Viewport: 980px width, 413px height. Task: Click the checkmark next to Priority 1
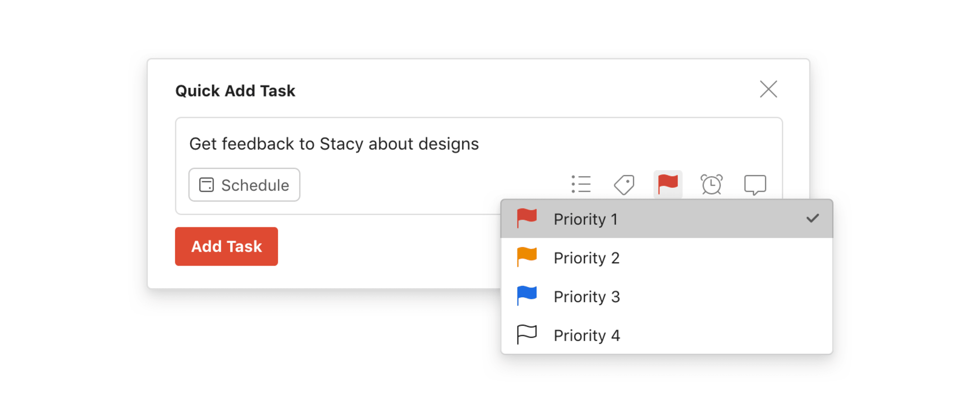(812, 218)
